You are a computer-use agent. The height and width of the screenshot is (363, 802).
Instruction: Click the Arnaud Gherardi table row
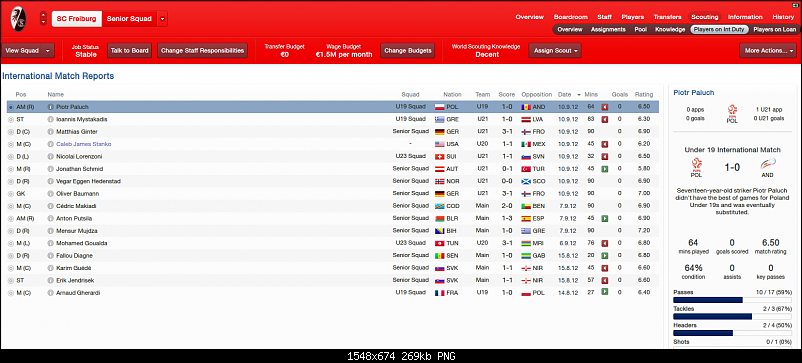pyautogui.click(x=332, y=292)
